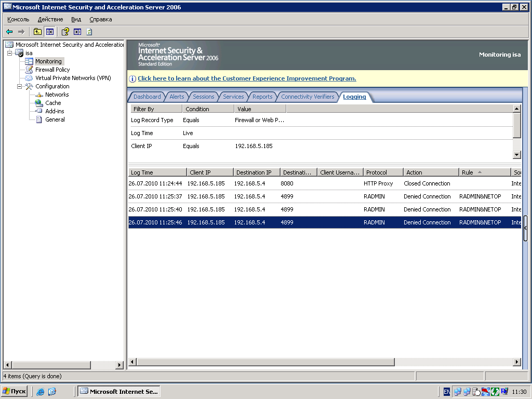Launch Internet Explorer from the quick launch bar

click(41, 392)
